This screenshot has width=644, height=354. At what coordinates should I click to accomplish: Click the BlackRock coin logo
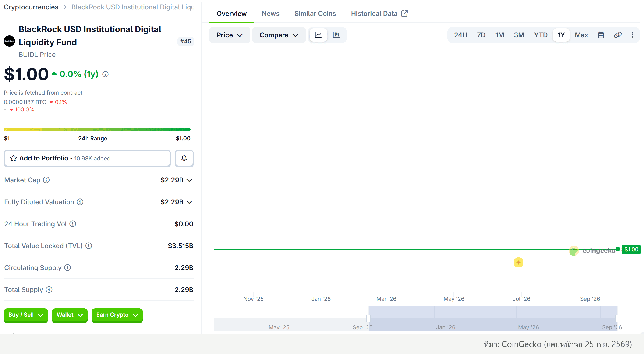[10, 41]
